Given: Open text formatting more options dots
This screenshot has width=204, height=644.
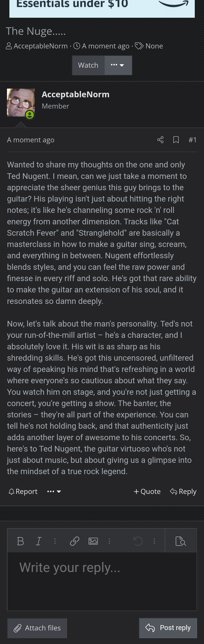Looking at the screenshot, I should tap(55, 541).
